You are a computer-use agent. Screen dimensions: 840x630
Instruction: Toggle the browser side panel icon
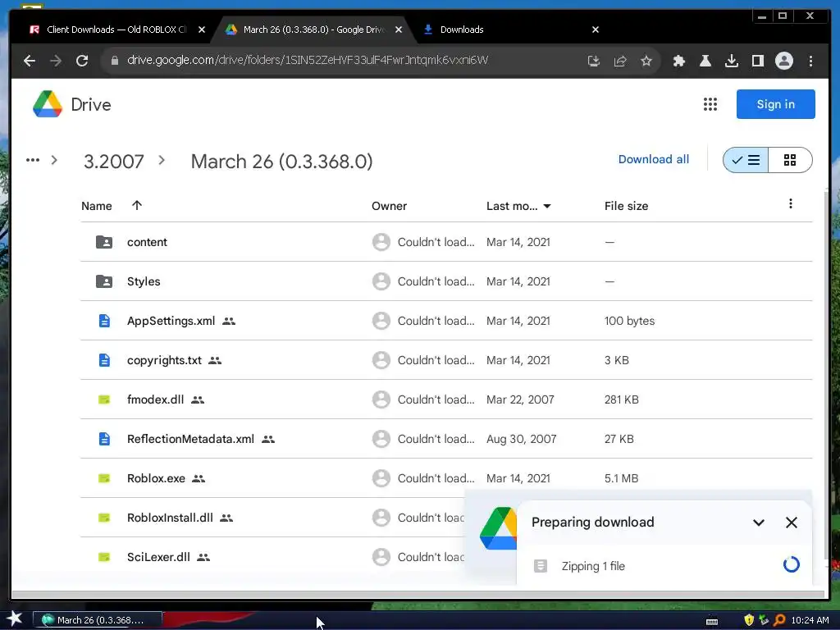(757, 61)
